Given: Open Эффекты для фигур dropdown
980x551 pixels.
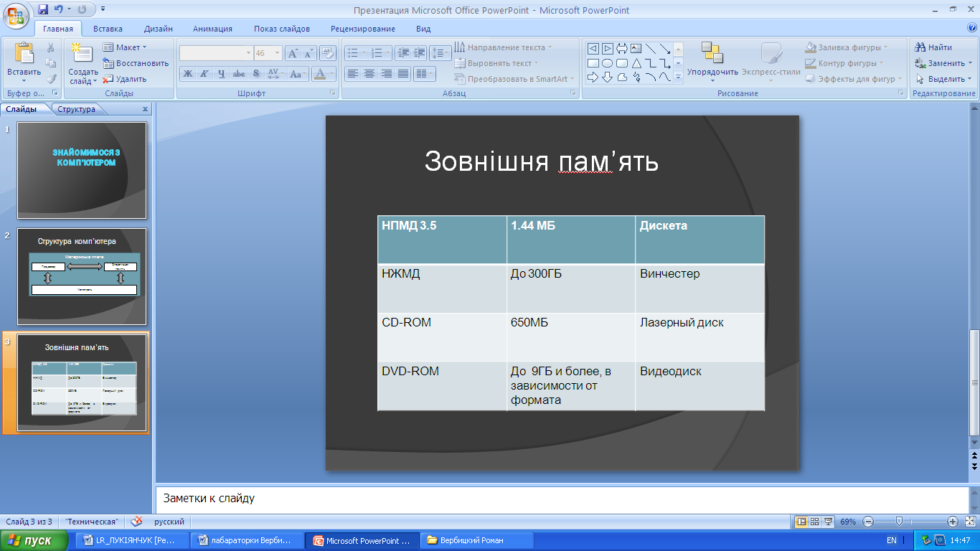Looking at the screenshot, I should [853, 79].
